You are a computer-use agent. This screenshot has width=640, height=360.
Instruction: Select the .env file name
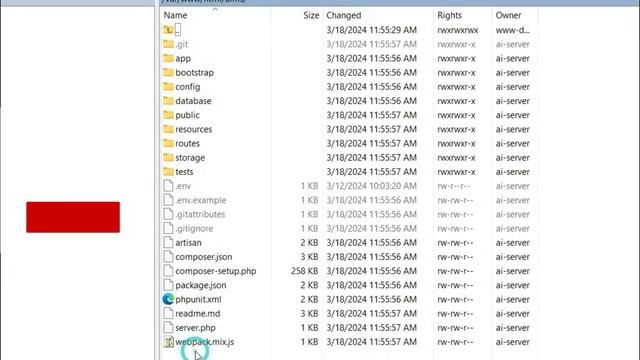[183, 186]
